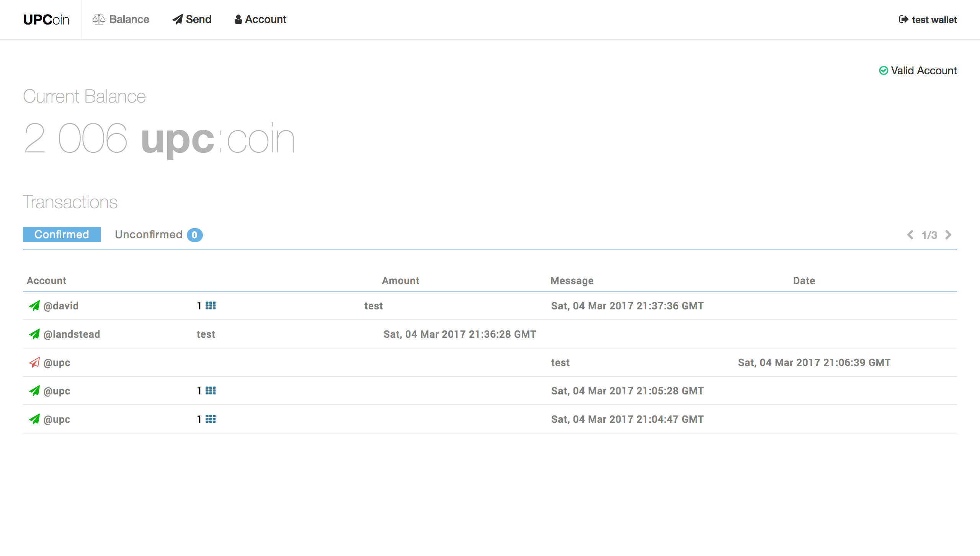980x556 pixels.
Task: Click the test wallet logout link
Action: click(934, 20)
